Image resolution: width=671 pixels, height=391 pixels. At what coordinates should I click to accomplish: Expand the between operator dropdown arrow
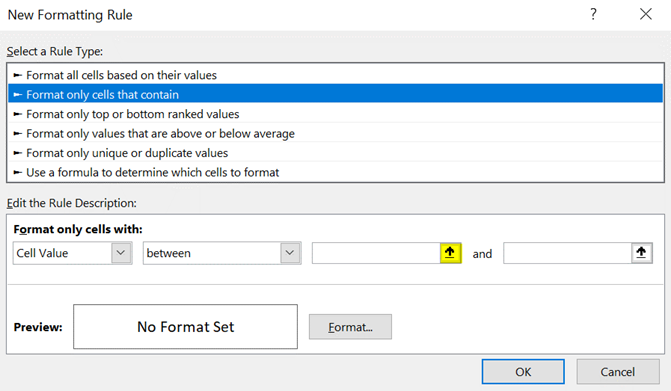click(x=290, y=253)
